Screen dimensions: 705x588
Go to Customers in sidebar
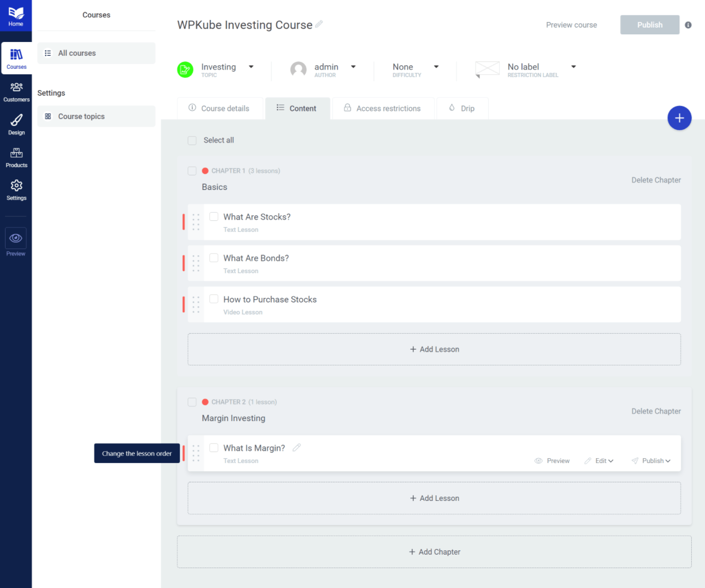[x=16, y=92]
